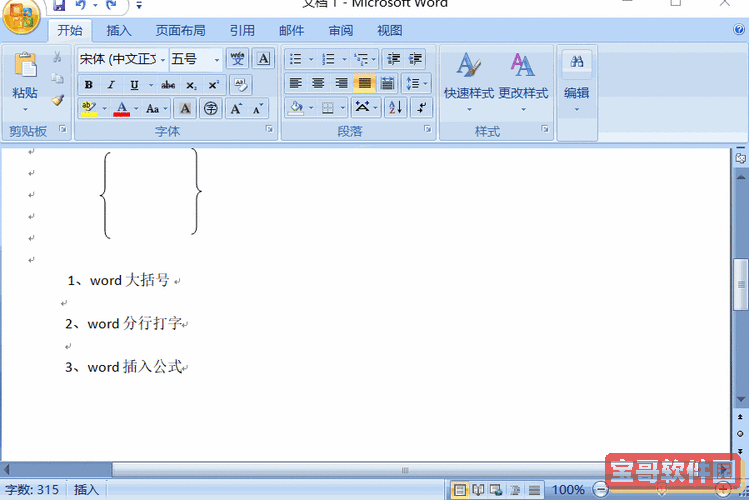Open font name dropdown 宋体
This screenshot has height=500, width=749.
163,60
